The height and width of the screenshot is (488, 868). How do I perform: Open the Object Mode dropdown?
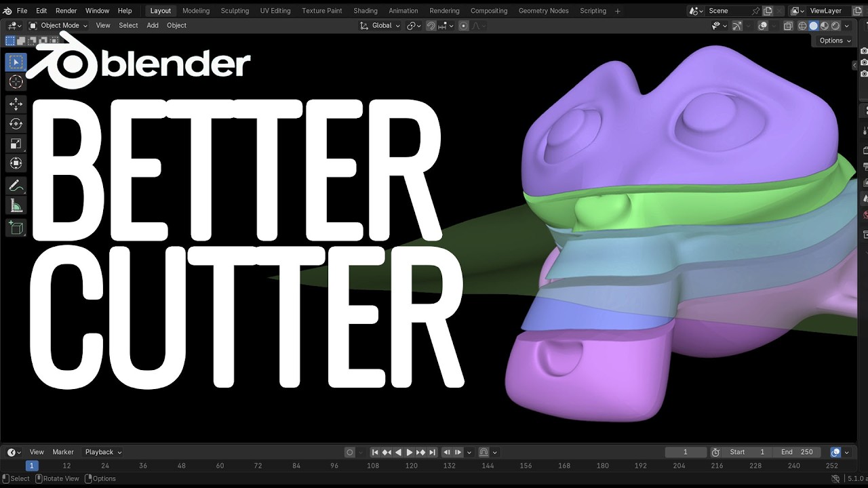point(58,26)
